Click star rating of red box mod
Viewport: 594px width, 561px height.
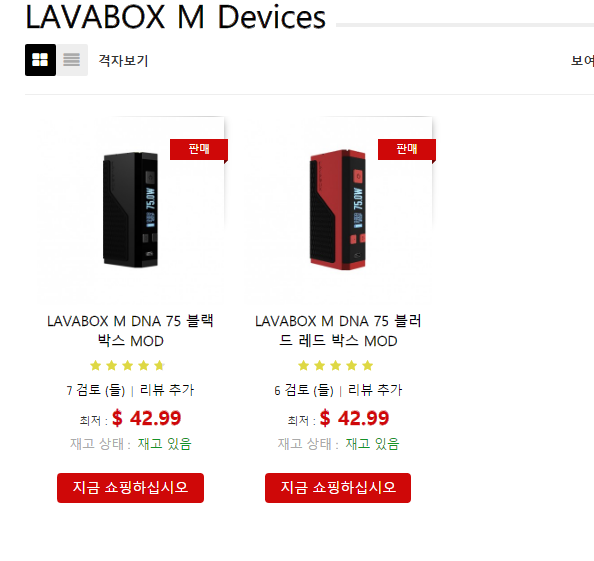pyautogui.click(x=336, y=366)
